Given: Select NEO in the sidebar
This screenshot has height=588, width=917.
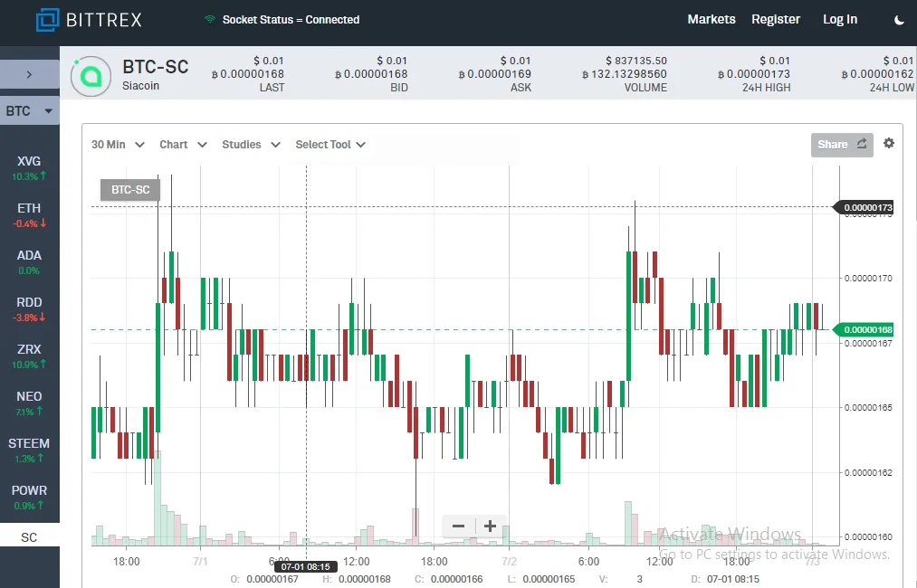Looking at the screenshot, I should click(29, 403).
